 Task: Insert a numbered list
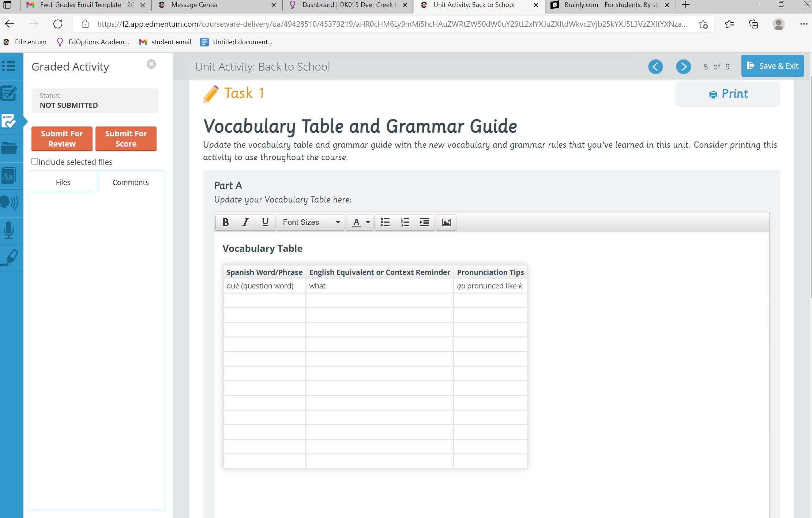(405, 222)
